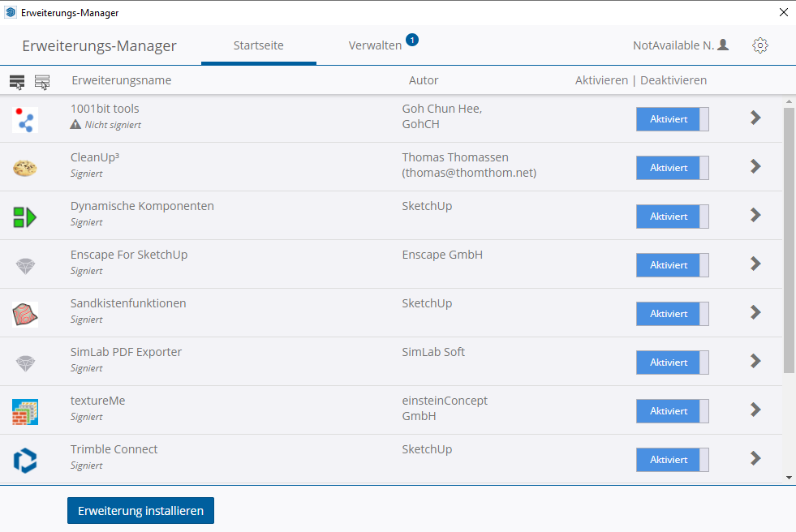The width and height of the screenshot is (796, 532).
Task: Click the CleanUp³ cookie icon
Action: pos(25,168)
